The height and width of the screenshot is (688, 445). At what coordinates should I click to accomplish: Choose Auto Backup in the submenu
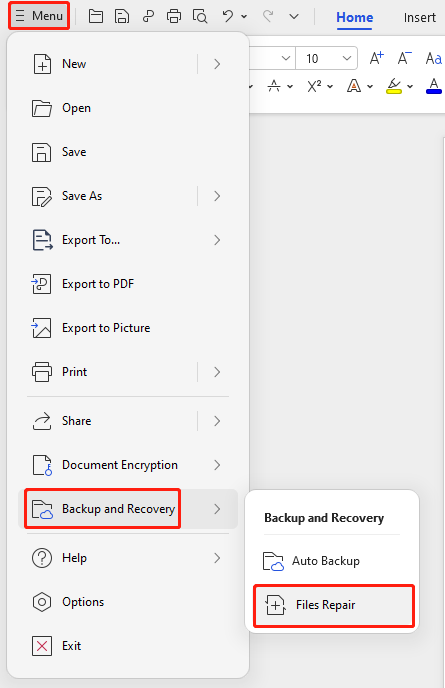tap(332, 561)
